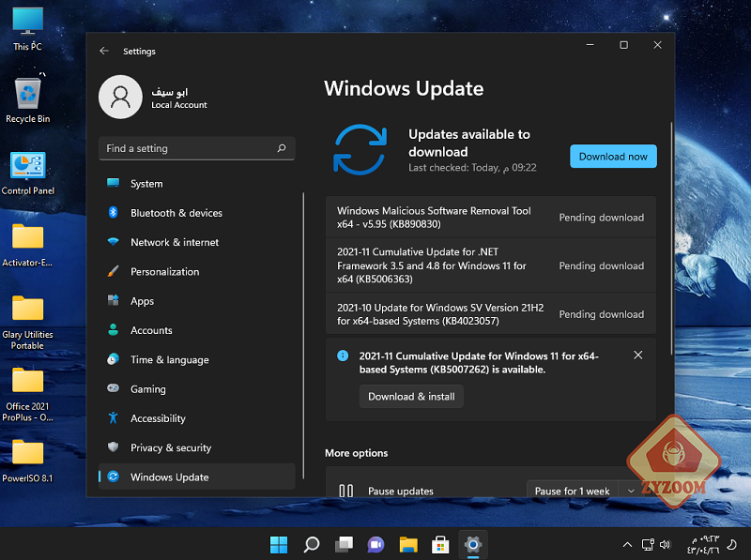Image resolution: width=751 pixels, height=560 pixels.
Task: Open Task View from the taskbar
Action: (344, 544)
